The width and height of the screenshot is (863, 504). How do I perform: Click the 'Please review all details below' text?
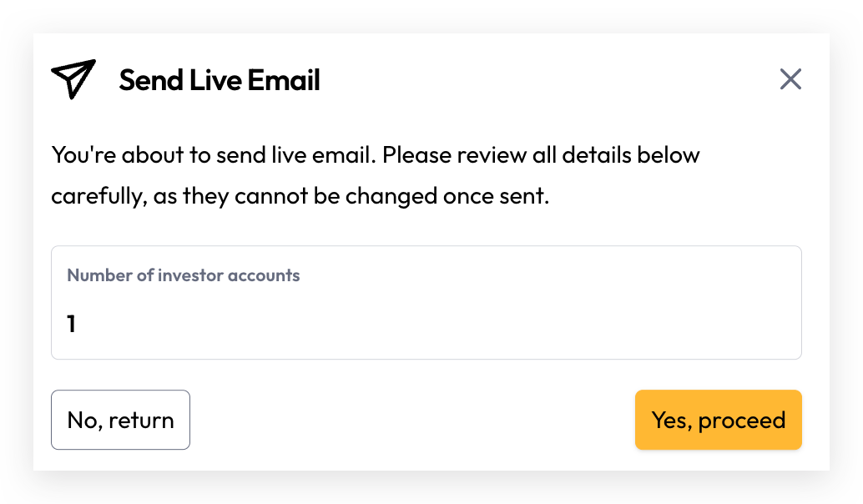pyautogui.click(x=541, y=155)
